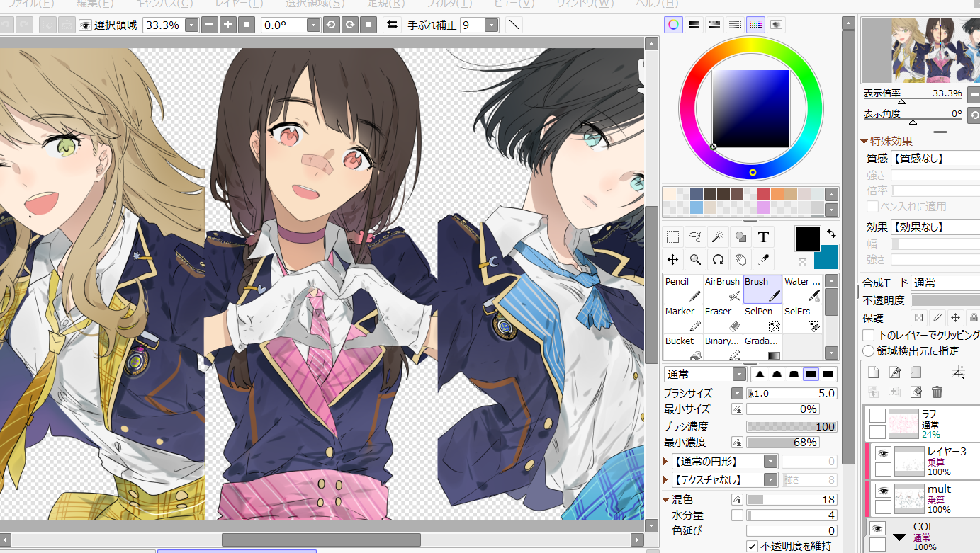
Task: Hide the COL folder layer
Action: (878, 528)
